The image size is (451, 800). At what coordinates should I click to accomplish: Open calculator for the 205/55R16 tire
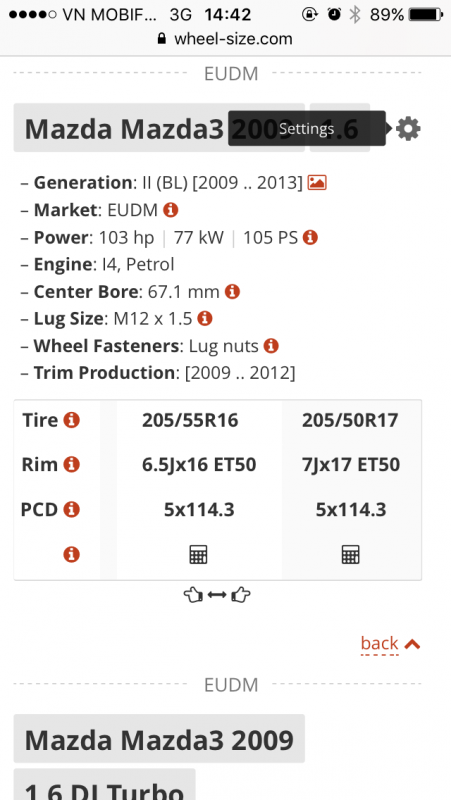point(198,555)
